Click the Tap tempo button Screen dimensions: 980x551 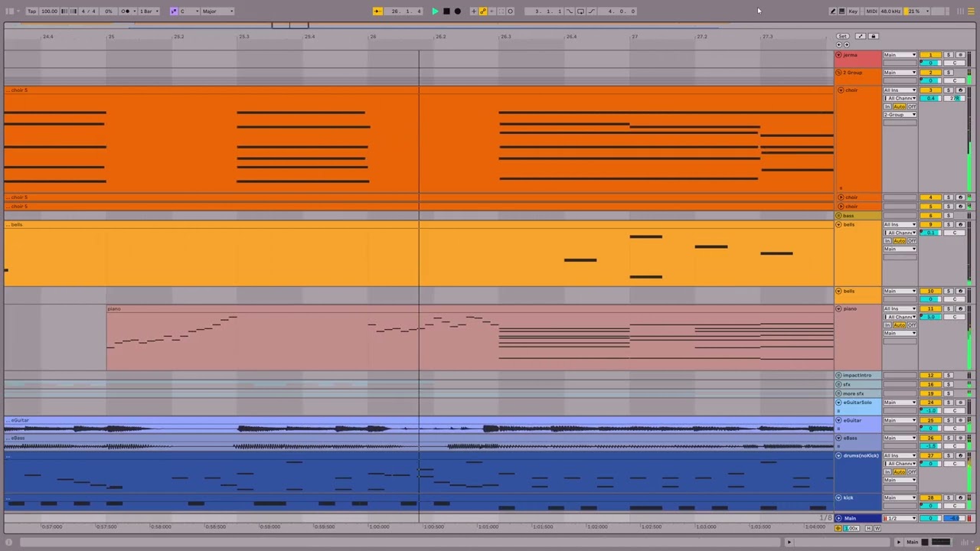pyautogui.click(x=31, y=11)
